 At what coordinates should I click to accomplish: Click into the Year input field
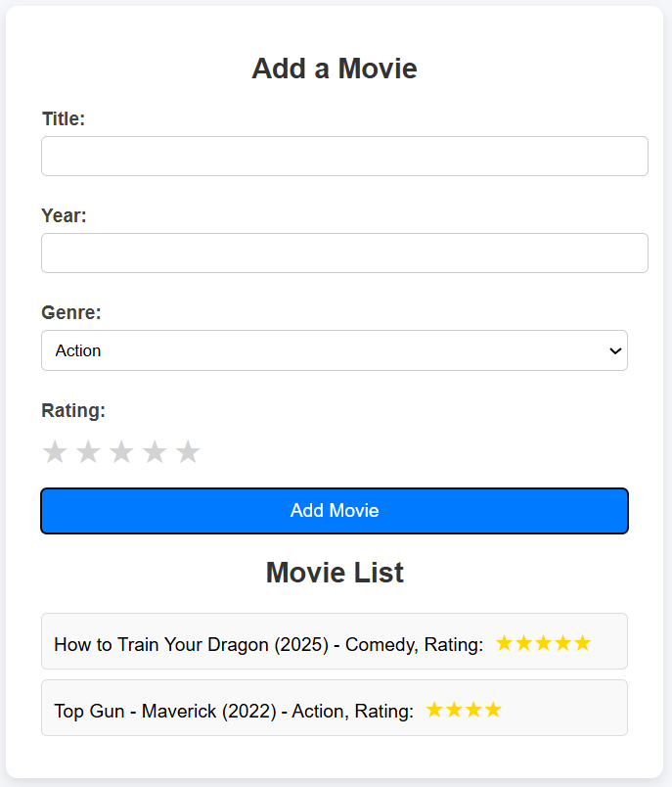[344, 254]
